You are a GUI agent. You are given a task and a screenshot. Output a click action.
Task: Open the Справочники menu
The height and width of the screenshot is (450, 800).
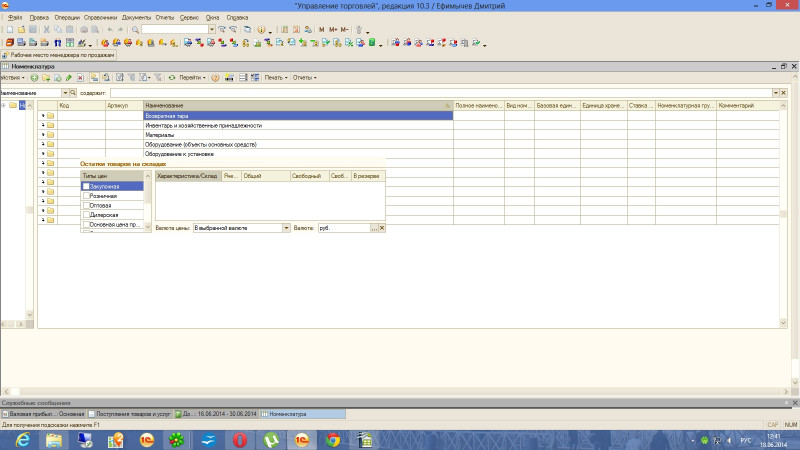[101, 17]
